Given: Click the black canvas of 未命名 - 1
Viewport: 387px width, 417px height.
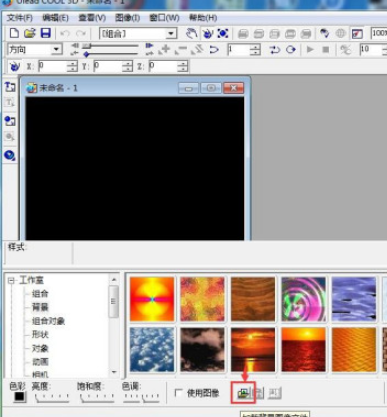Looking at the screenshot, I should (x=135, y=168).
